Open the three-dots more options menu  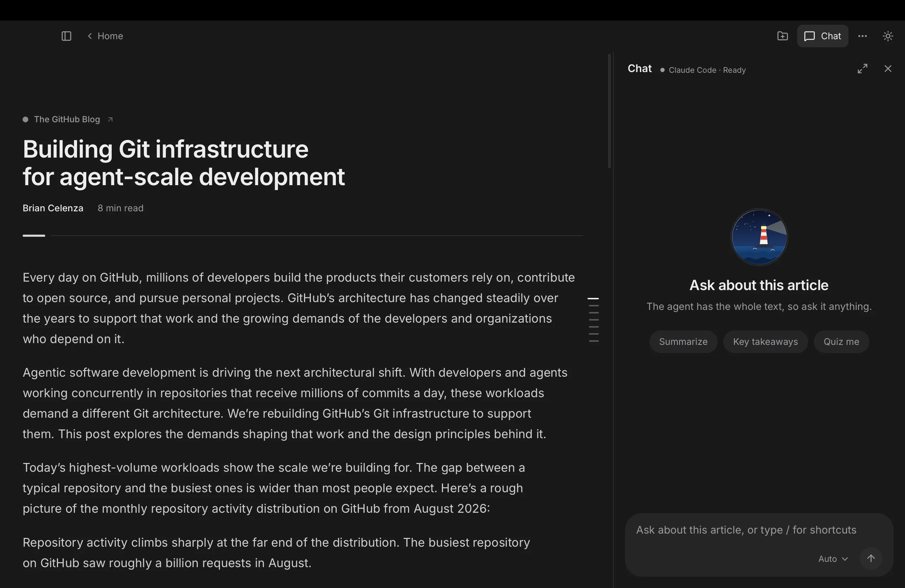click(x=863, y=36)
